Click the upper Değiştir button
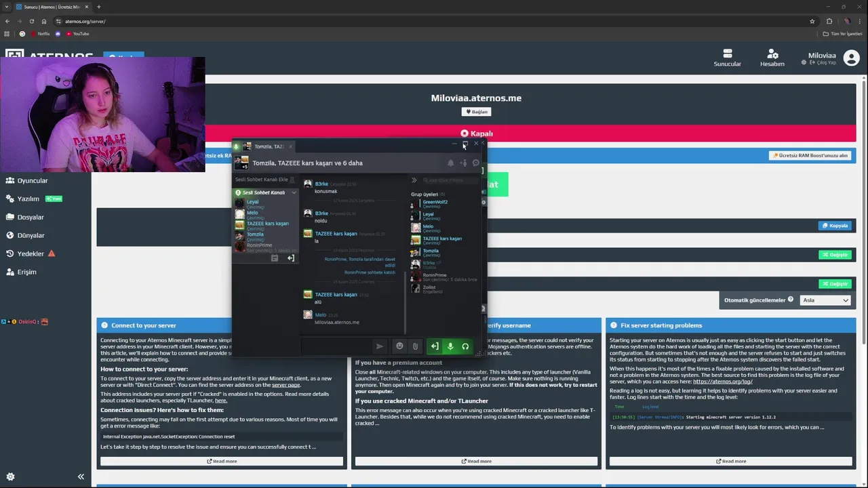This screenshot has width=868, height=488. pyautogui.click(x=835, y=255)
